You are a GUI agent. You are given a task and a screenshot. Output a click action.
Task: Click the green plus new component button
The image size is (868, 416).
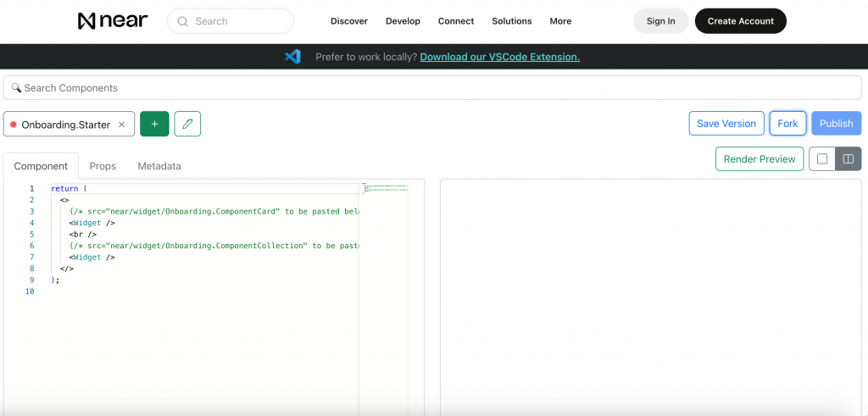click(154, 124)
